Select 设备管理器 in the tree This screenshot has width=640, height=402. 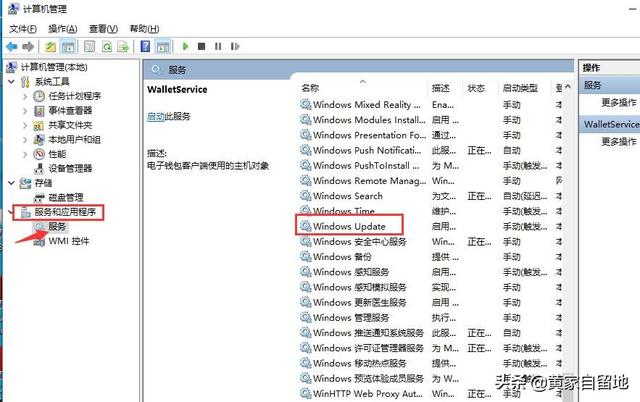point(70,169)
